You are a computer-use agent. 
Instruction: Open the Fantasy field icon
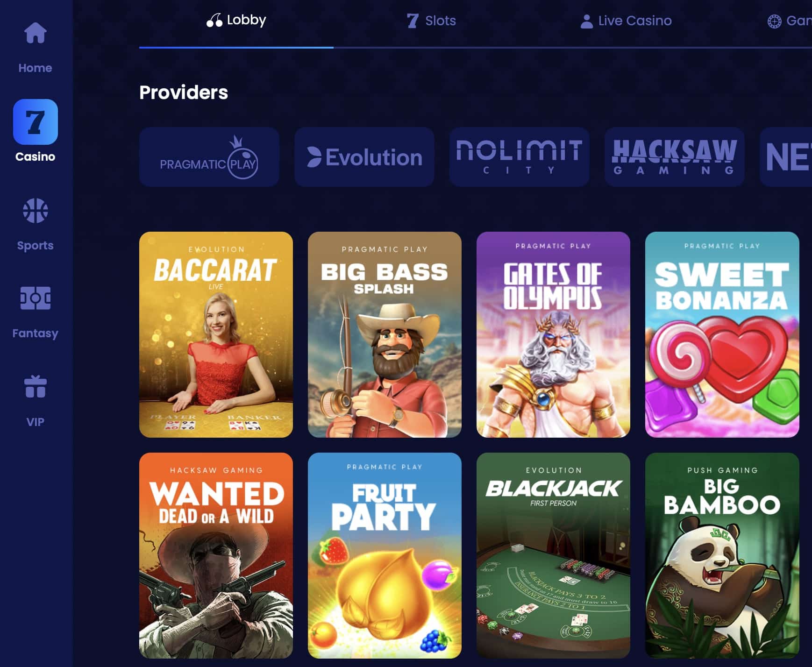pos(36,298)
